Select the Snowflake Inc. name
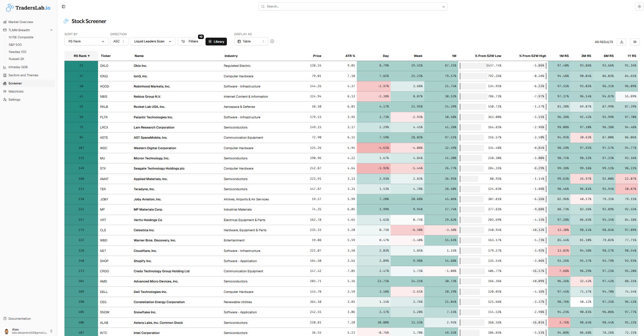 point(145,312)
